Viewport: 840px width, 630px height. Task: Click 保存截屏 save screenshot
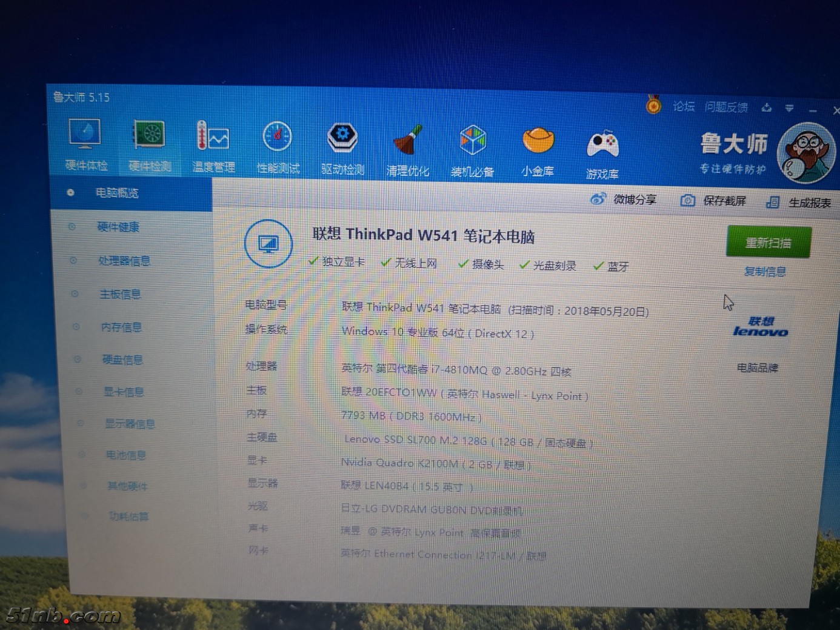[713, 201]
